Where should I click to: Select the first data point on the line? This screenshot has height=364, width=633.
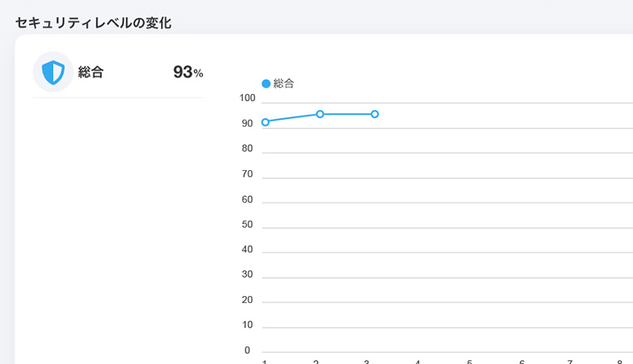coord(265,122)
